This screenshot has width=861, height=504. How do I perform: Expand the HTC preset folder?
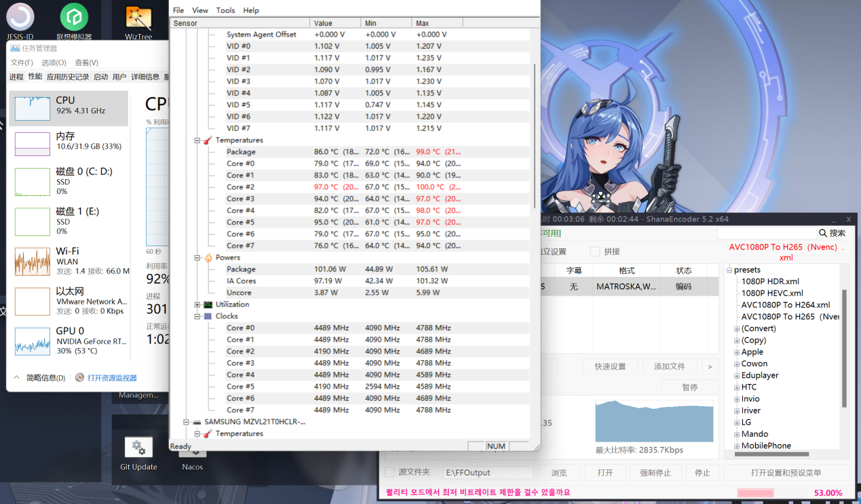[737, 387]
